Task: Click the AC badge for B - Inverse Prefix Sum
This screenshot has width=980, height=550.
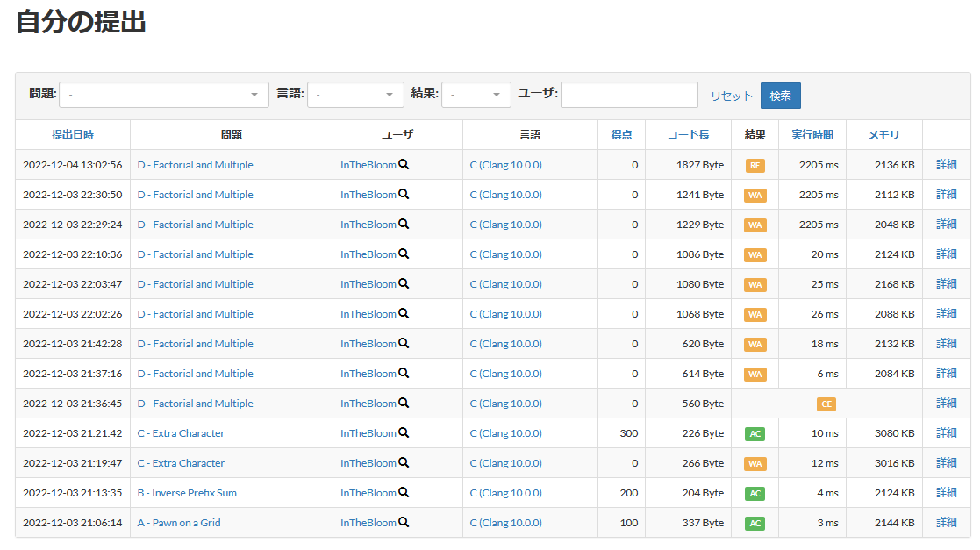Action: pos(755,494)
